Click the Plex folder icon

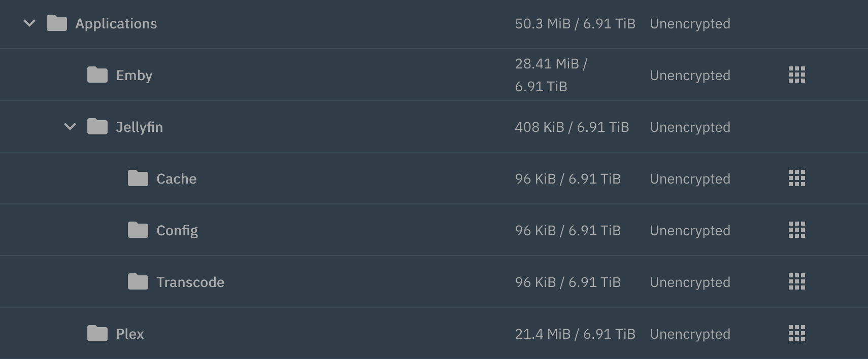pos(97,334)
